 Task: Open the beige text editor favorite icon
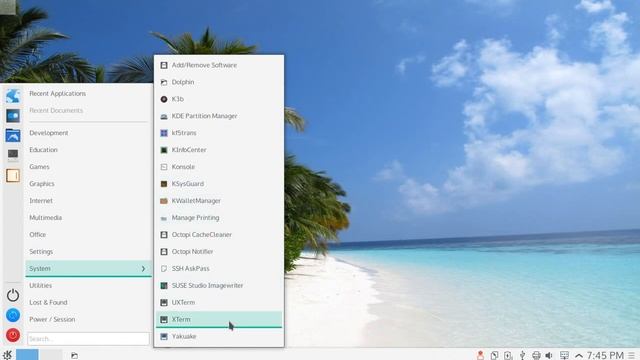(13, 176)
